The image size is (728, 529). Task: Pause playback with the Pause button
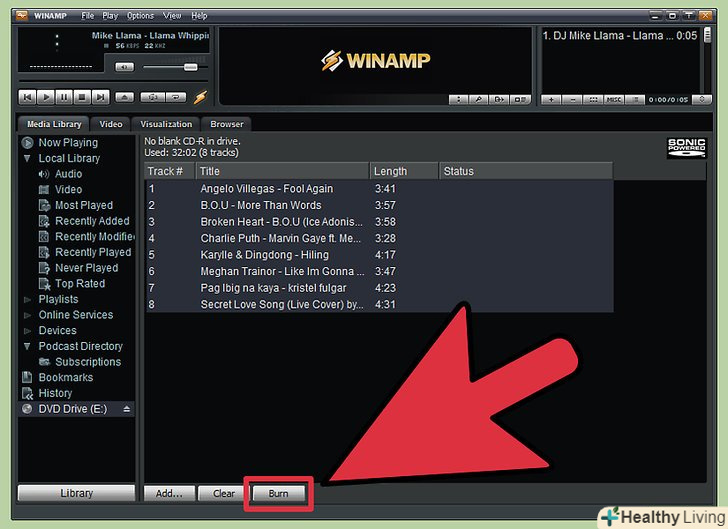(64, 97)
